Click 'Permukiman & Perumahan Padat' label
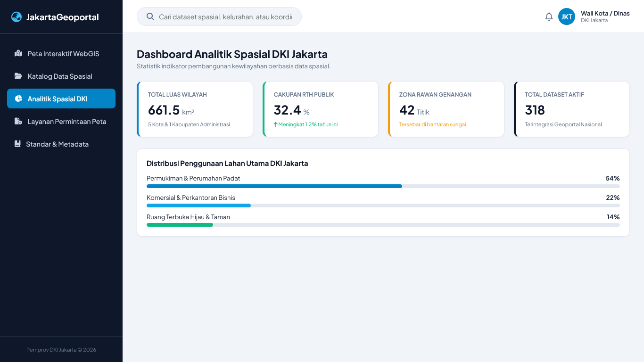 tap(193, 178)
